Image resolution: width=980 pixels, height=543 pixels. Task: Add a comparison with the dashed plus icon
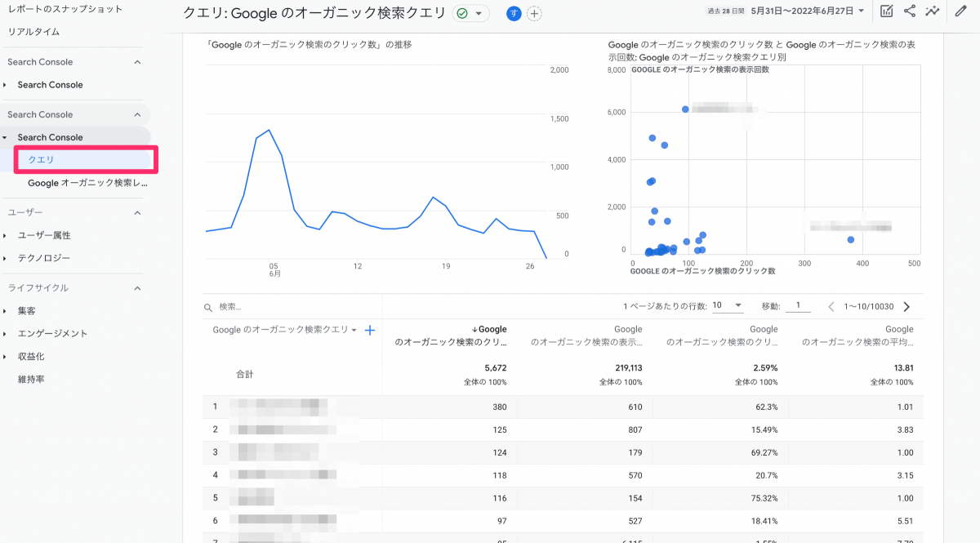[x=534, y=14]
